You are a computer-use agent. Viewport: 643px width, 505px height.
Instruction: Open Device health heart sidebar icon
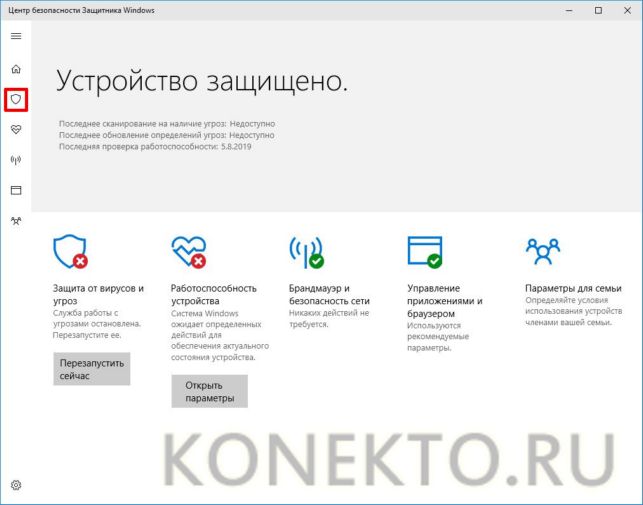pos(16,130)
